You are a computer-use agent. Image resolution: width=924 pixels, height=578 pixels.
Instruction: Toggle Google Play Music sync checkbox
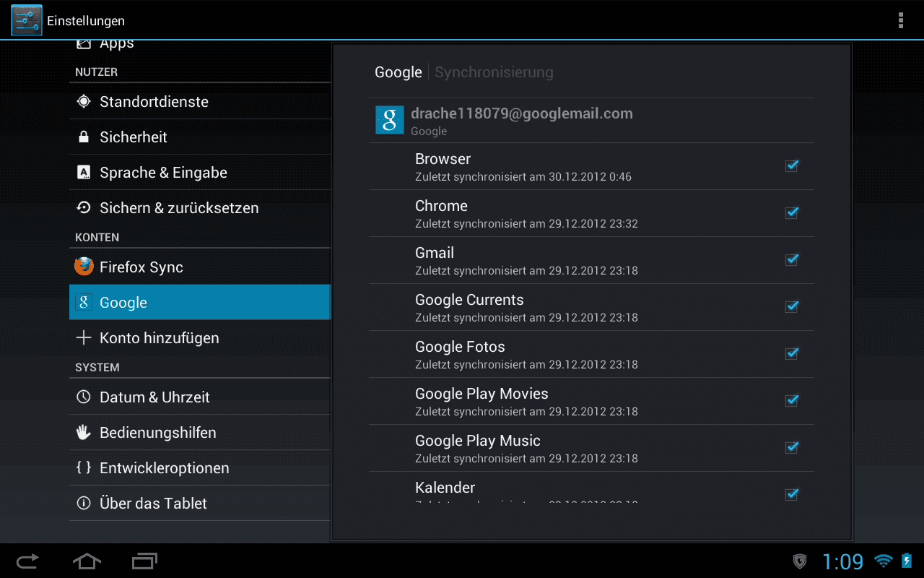click(792, 447)
